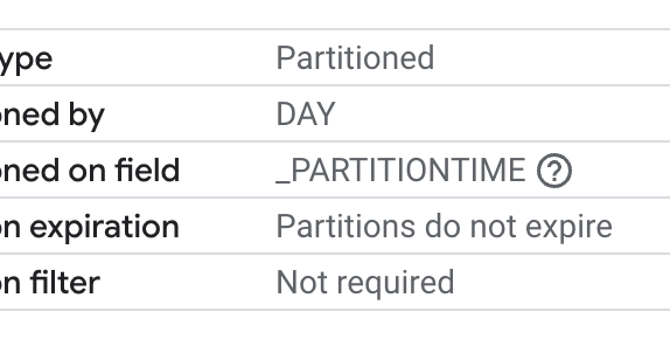This screenshot has height=360, width=670.
Task: Click the DAY partition value
Action: (306, 114)
